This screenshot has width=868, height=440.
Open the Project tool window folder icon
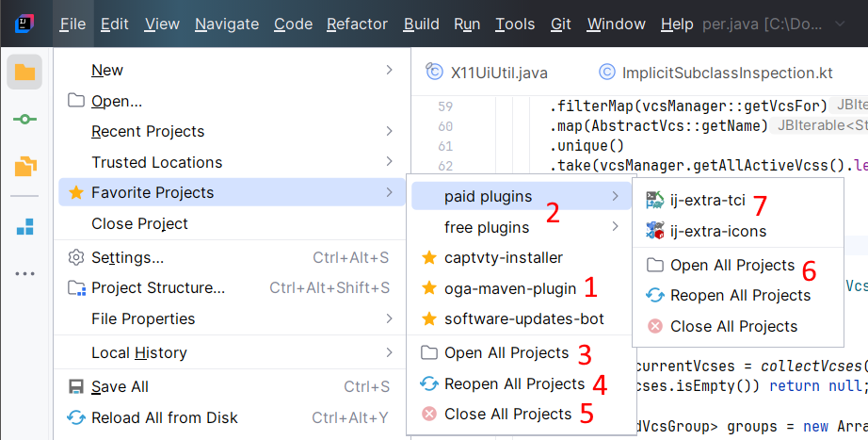click(24, 72)
